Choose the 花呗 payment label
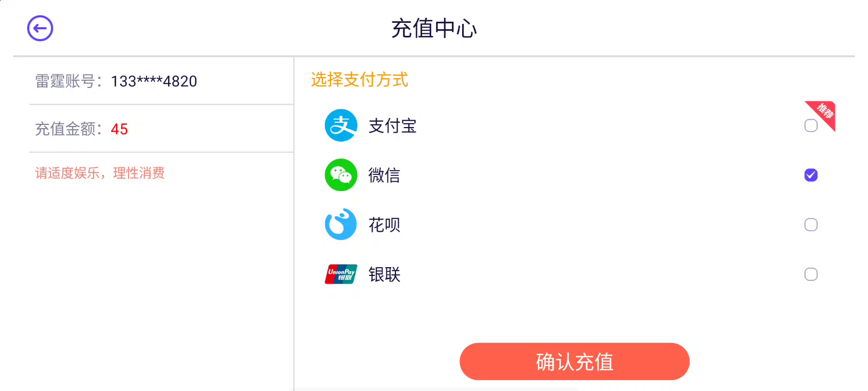 tap(384, 225)
